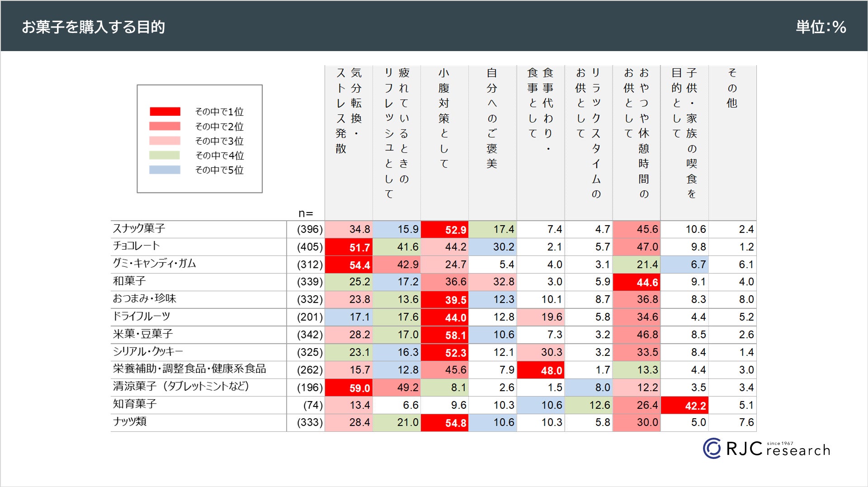Click the title お菓子を購入する目的
This screenshot has height=487, width=868.
pos(94,27)
